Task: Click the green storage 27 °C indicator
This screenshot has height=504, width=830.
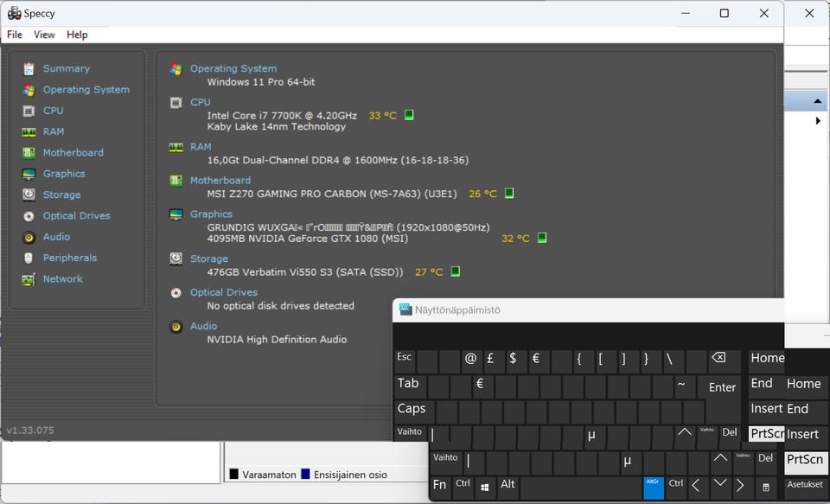Action: [x=455, y=271]
